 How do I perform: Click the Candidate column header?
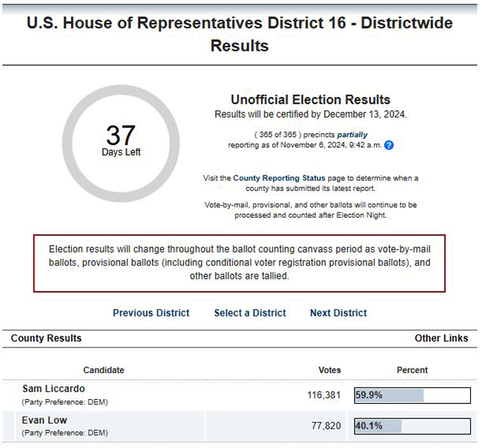tap(103, 370)
